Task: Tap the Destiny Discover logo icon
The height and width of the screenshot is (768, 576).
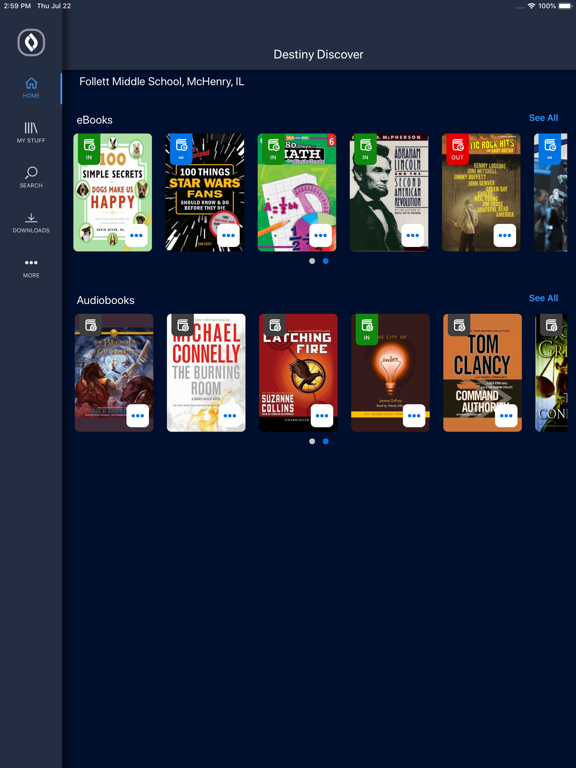Action: coord(31,43)
